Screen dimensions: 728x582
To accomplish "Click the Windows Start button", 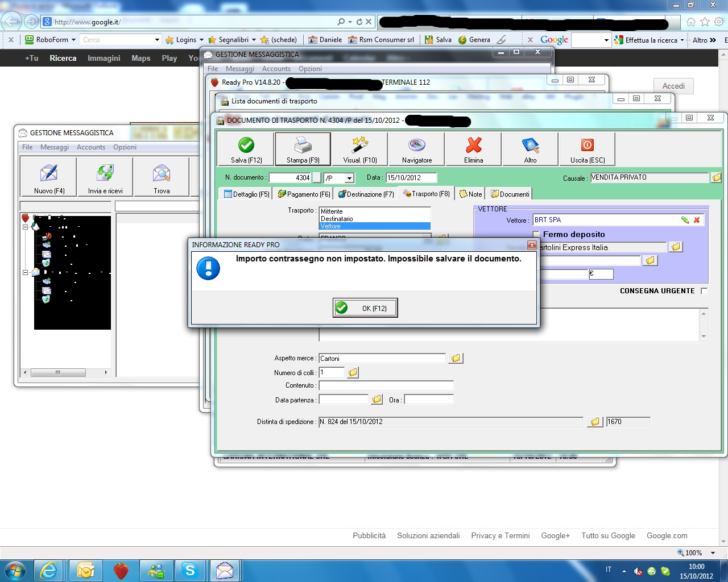I will coord(15,570).
